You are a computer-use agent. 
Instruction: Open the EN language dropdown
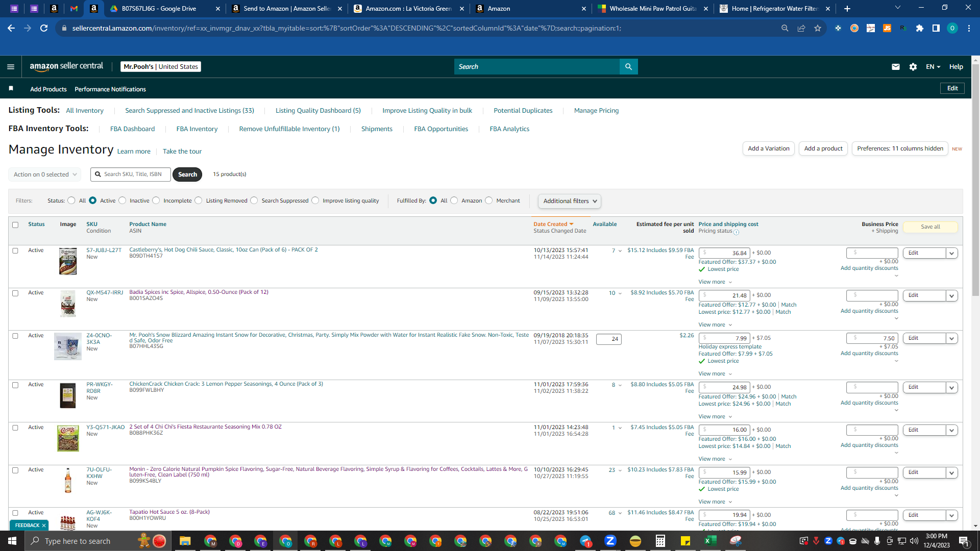coord(933,67)
